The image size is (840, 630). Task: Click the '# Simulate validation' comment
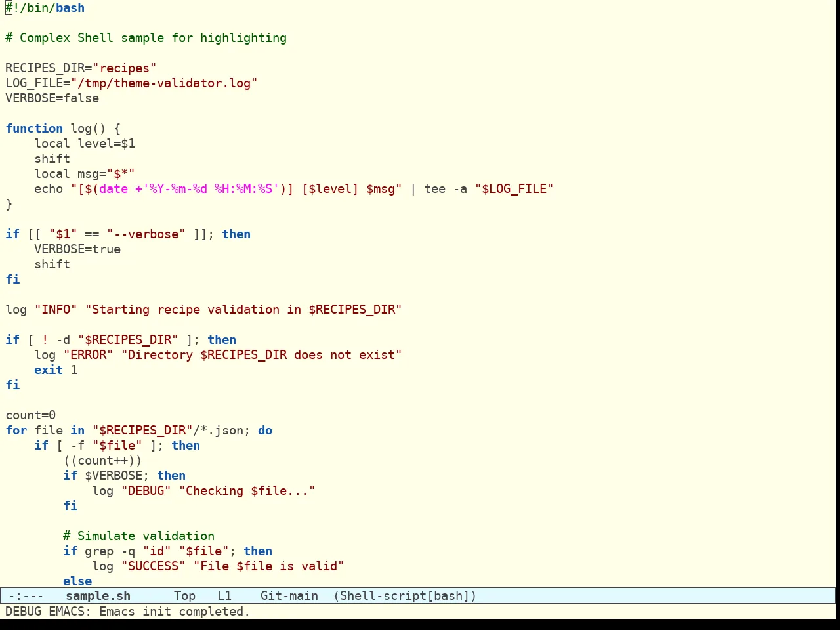click(x=139, y=536)
